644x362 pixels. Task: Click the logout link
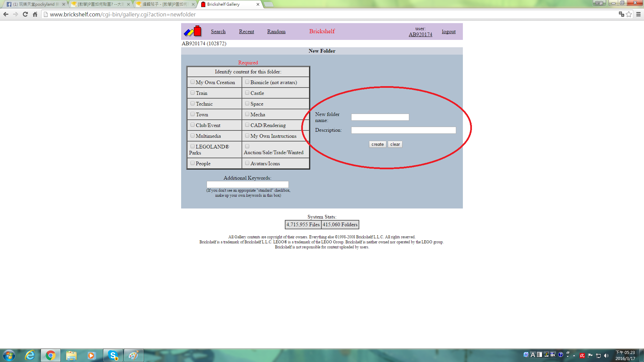tap(448, 32)
